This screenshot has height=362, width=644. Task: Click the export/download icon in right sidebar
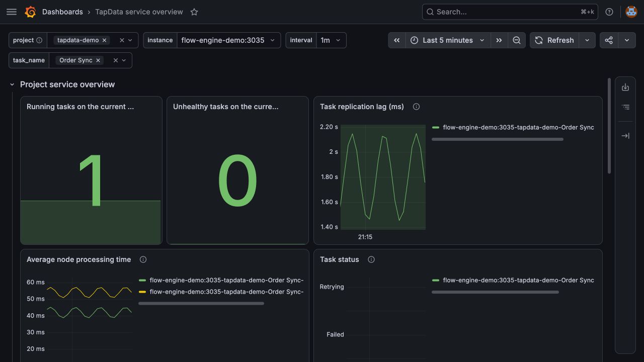(x=625, y=87)
